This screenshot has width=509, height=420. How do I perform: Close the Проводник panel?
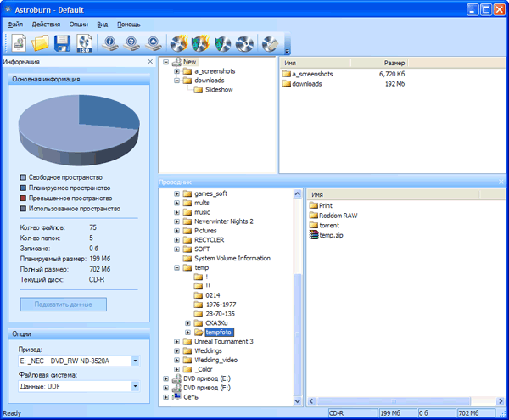coord(501,182)
